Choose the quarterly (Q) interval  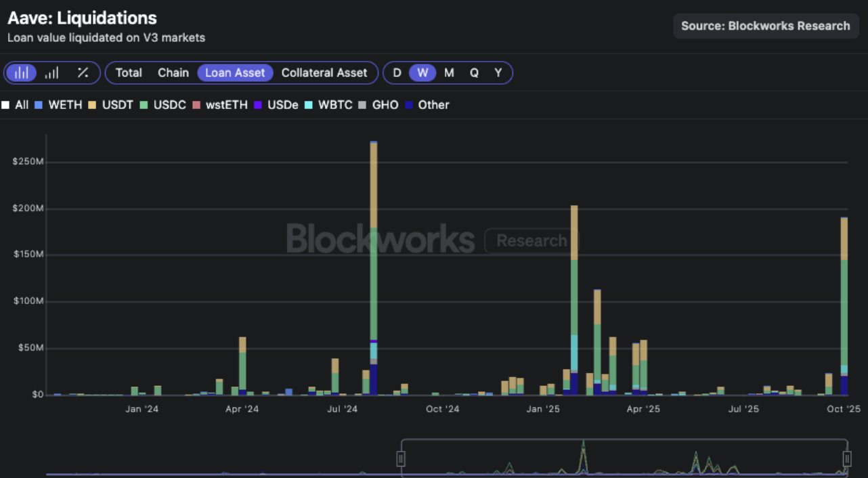(474, 72)
